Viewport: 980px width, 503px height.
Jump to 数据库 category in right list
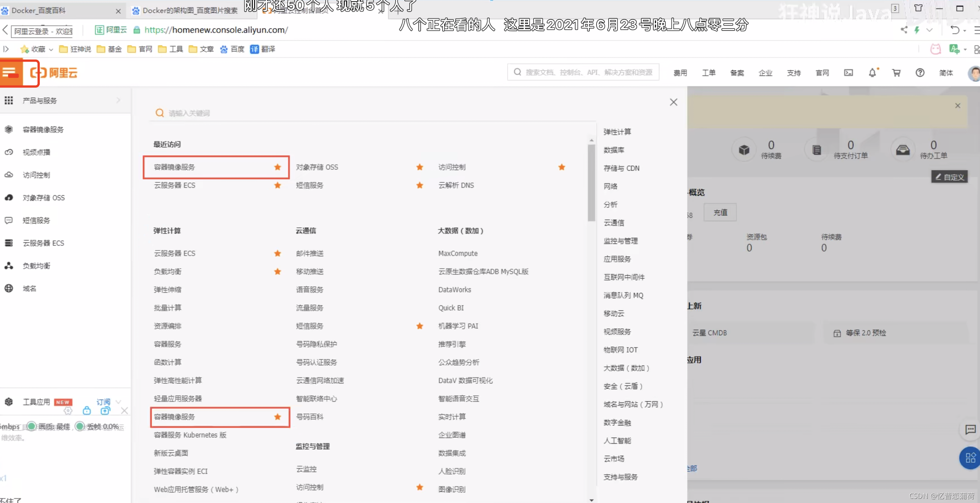[x=614, y=150]
